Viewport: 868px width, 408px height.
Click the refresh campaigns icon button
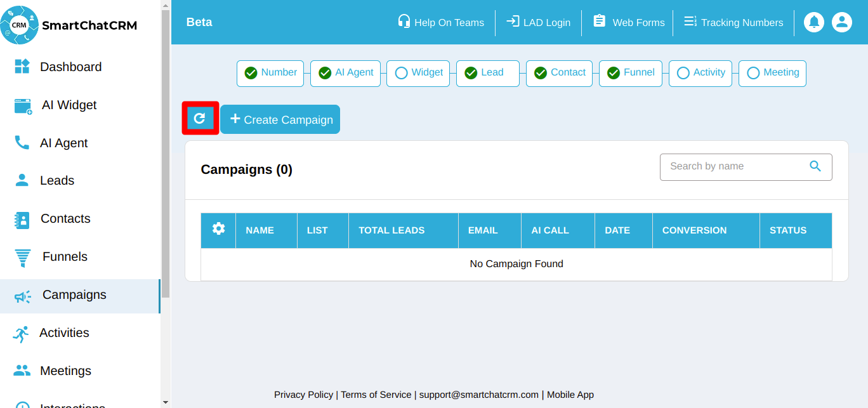[200, 119]
